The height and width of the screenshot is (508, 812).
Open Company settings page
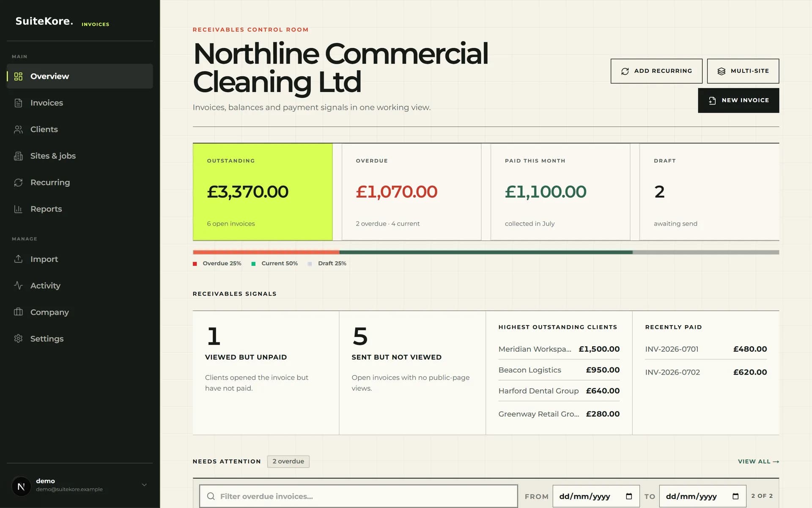80,312
